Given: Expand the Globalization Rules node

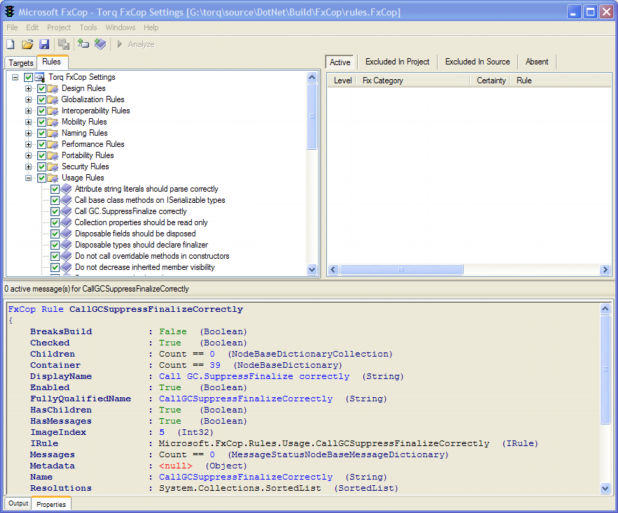Looking at the screenshot, I should pyautogui.click(x=29, y=100).
